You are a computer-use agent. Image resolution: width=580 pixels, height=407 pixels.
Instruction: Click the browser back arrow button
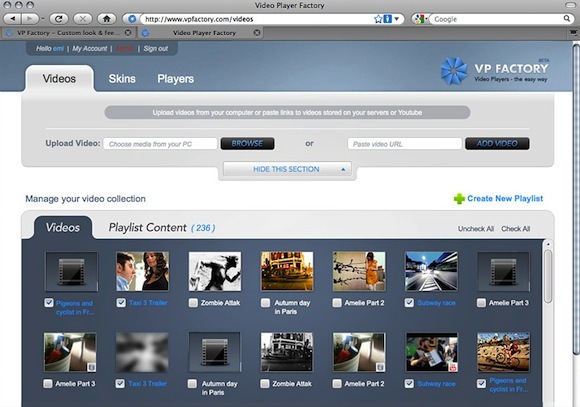point(12,18)
